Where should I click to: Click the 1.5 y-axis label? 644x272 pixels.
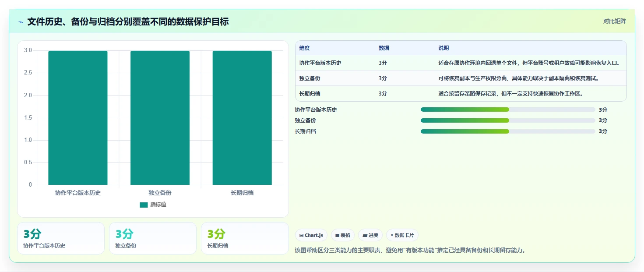pyautogui.click(x=28, y=118)
